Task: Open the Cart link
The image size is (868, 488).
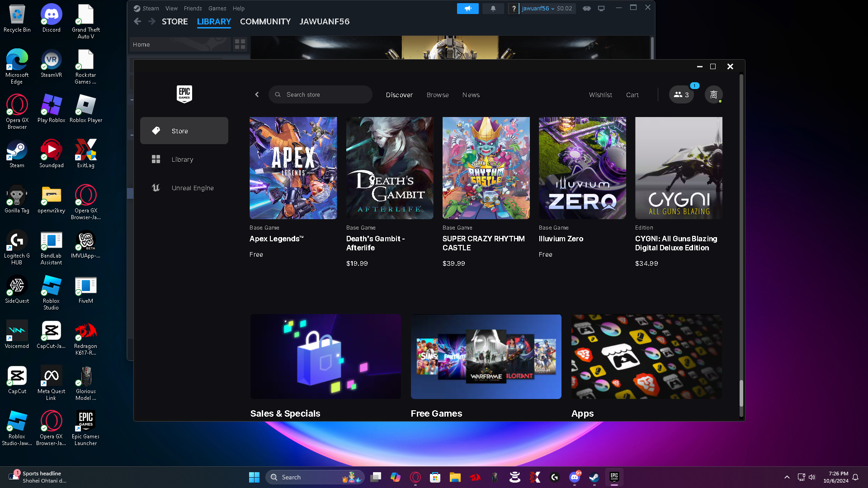Action: tap(632, 95)
